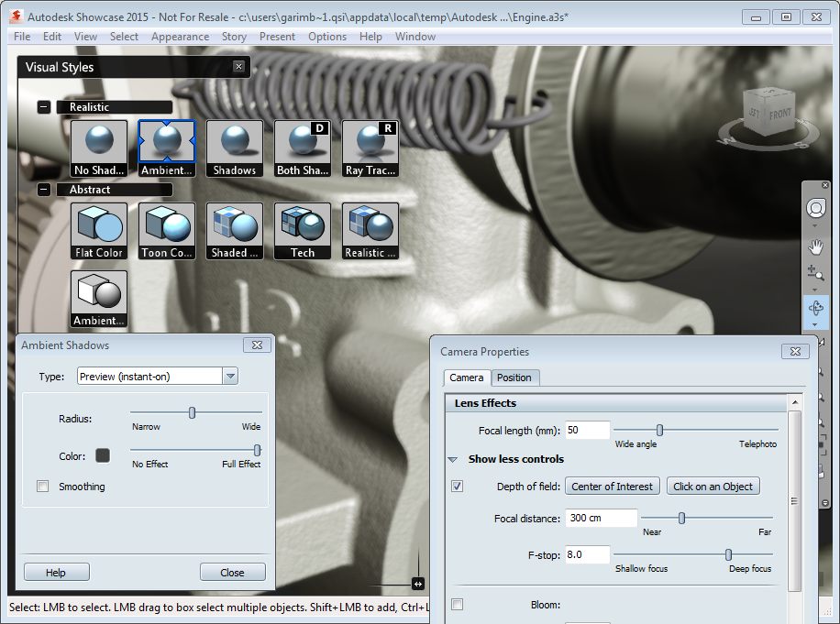Open the ambient shadow Color swatch
The height and width of the screenshot is (624, 840).
[x=103, y=455]
